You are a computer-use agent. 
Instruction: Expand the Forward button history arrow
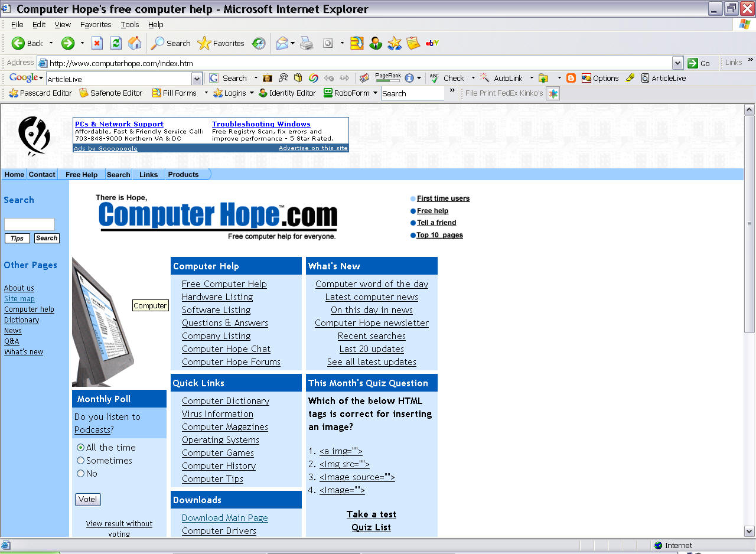coord(82,43)
